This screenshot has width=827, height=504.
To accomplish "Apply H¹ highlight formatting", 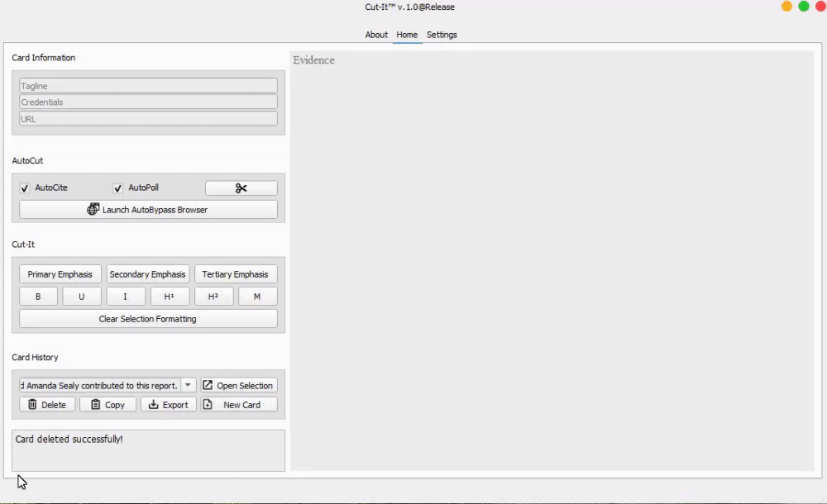I will 169,297.
